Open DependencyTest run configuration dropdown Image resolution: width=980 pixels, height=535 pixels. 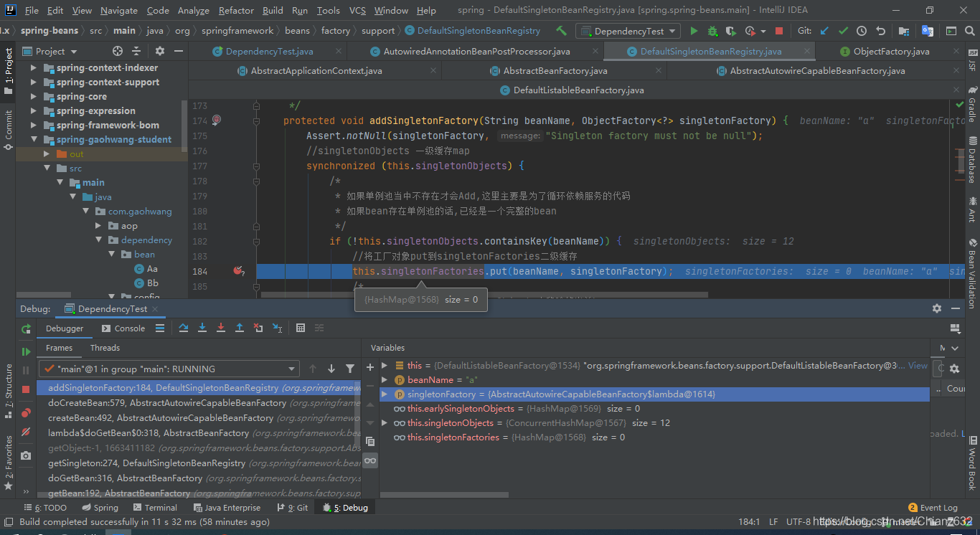pyautogui.click(x=628, y=31)
